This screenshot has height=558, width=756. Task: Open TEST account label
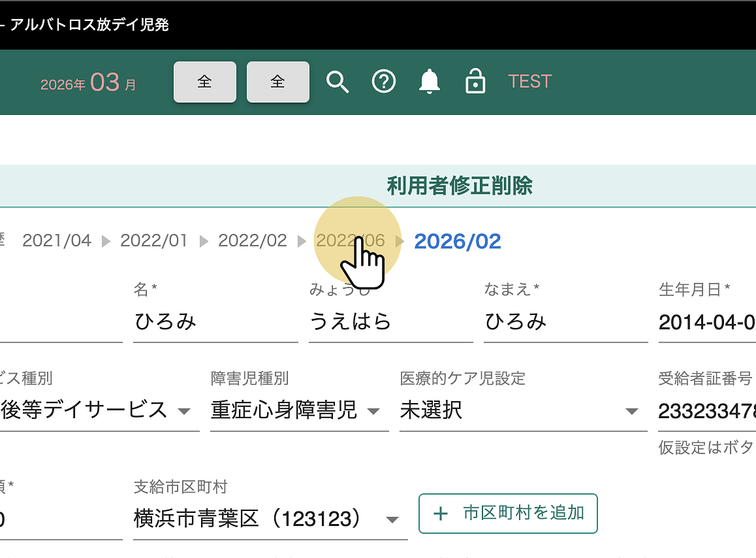(x=529, y=82)
